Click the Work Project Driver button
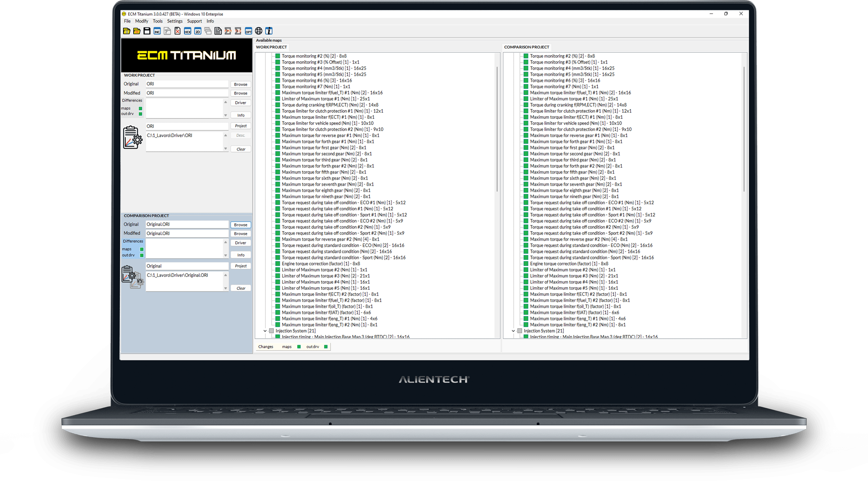The width and height of the screenshot is (868, 481). pyautogui.click(x=240, y=103)
